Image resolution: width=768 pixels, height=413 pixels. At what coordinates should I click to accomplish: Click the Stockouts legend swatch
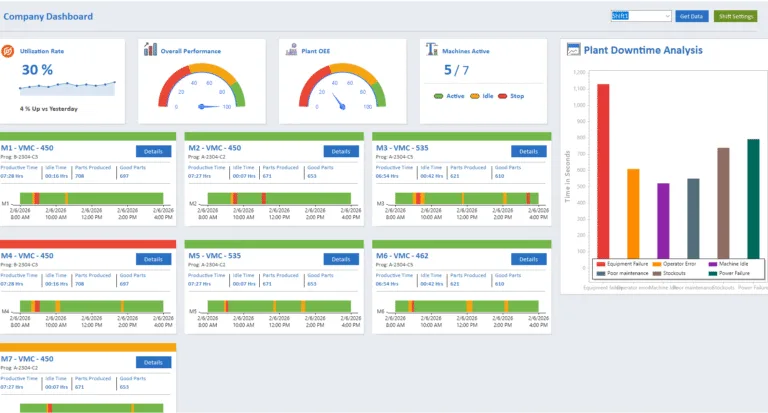click(x=657, y=273)
